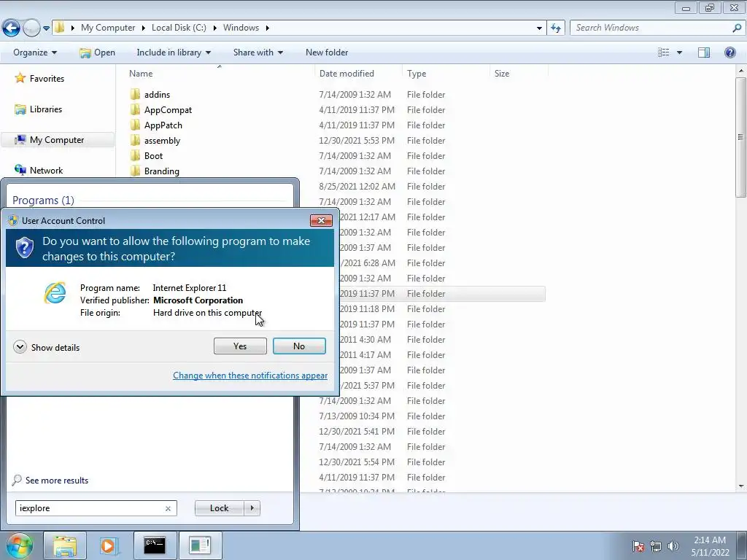This screenshot has height=560, width=747.
Task: Click the 12/30/2021 5:53 PM date cell
Action: 357,141
